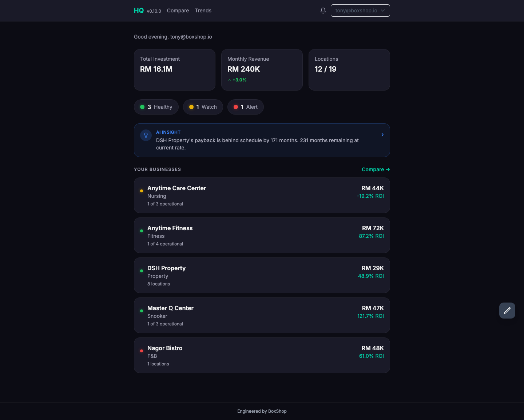Image resolution: width=524 pixels, height=420 pixels.
Task: Click the 8 locations text under DSH Property
Action: coord(159,284)
